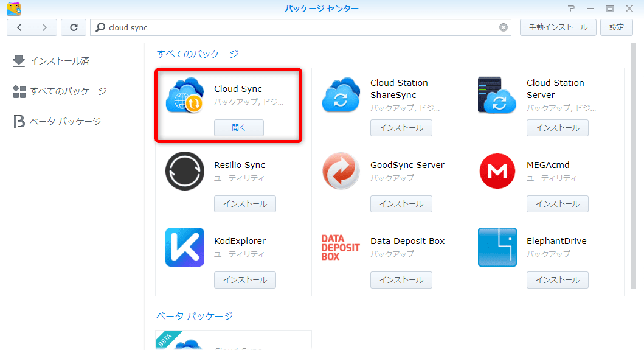This screenshot has height=350, width=644.
Task: Click the MEGAcmd title text
Action: point(548,165)
